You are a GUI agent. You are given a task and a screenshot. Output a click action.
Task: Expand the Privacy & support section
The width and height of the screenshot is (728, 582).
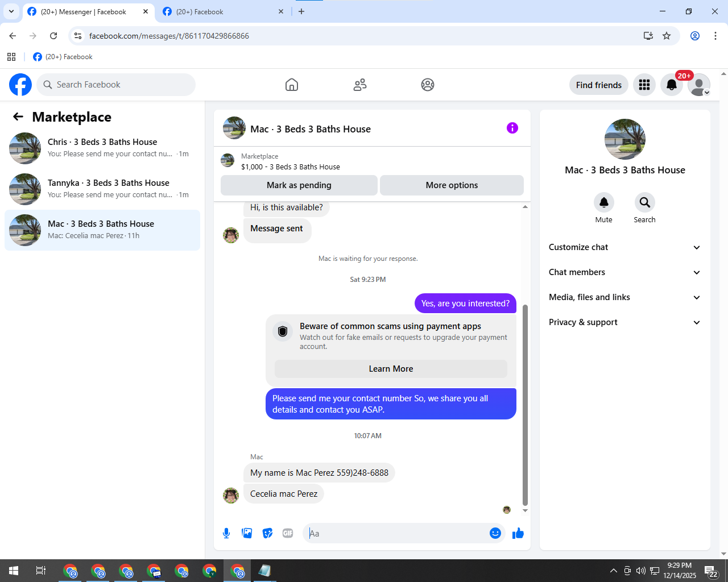click(625, 322)
